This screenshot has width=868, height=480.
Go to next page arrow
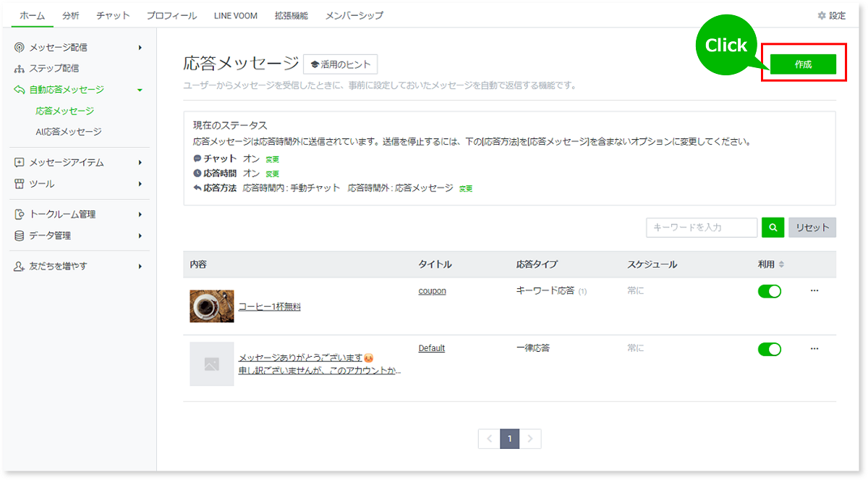(530, 439)
